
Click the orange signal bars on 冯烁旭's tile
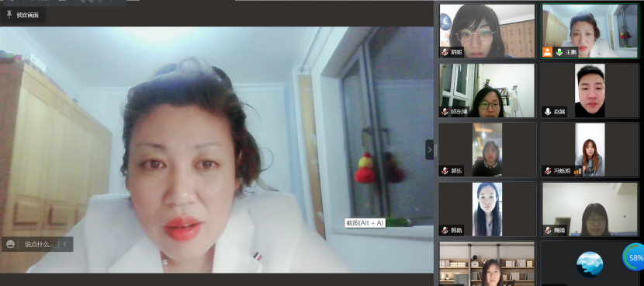tap(577, 171)
